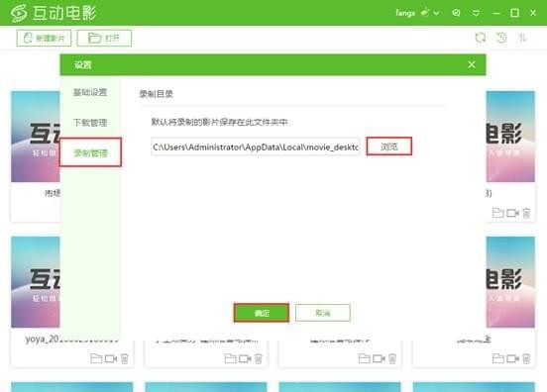Open folder icon of yoya_20 card
This screenshot has width=547, height=392.
tap(96, 358)
